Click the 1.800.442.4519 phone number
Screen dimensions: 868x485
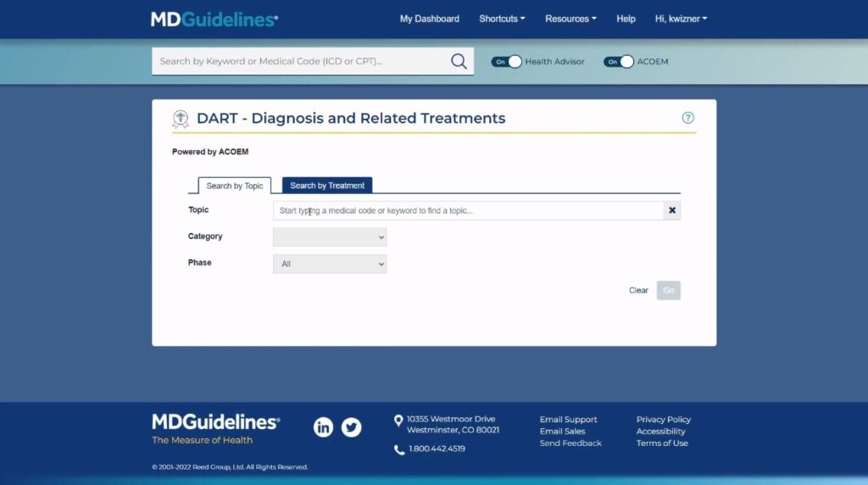[x=437, y=449]
